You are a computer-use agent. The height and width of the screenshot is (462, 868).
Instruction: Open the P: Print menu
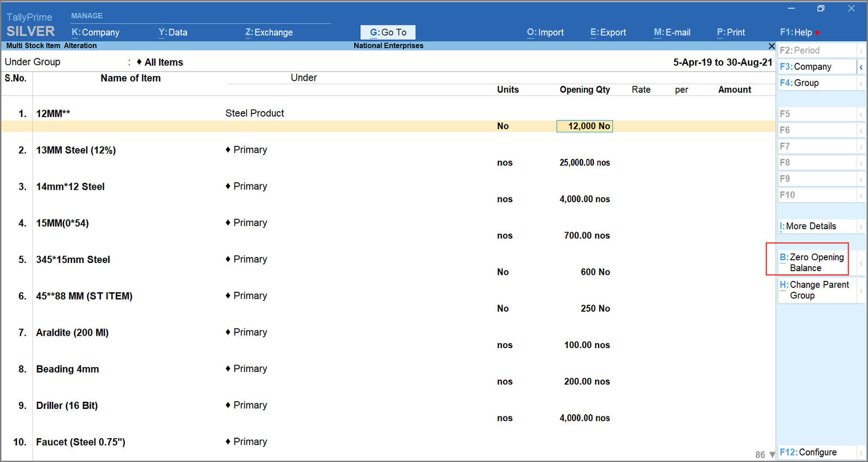click(x=731, y=33)
